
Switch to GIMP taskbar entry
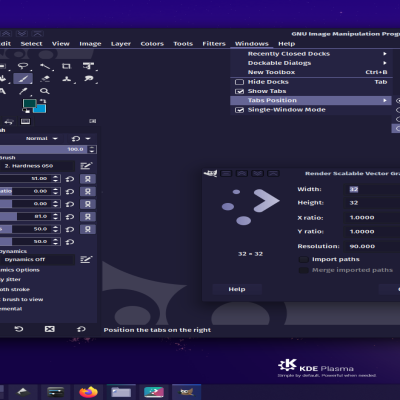(x=186, y=392)
